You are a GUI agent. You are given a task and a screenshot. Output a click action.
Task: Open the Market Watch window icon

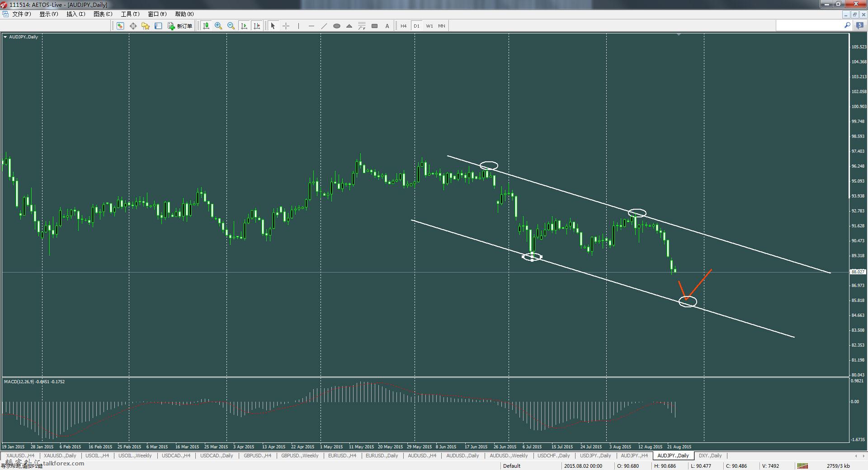point(120,26)
